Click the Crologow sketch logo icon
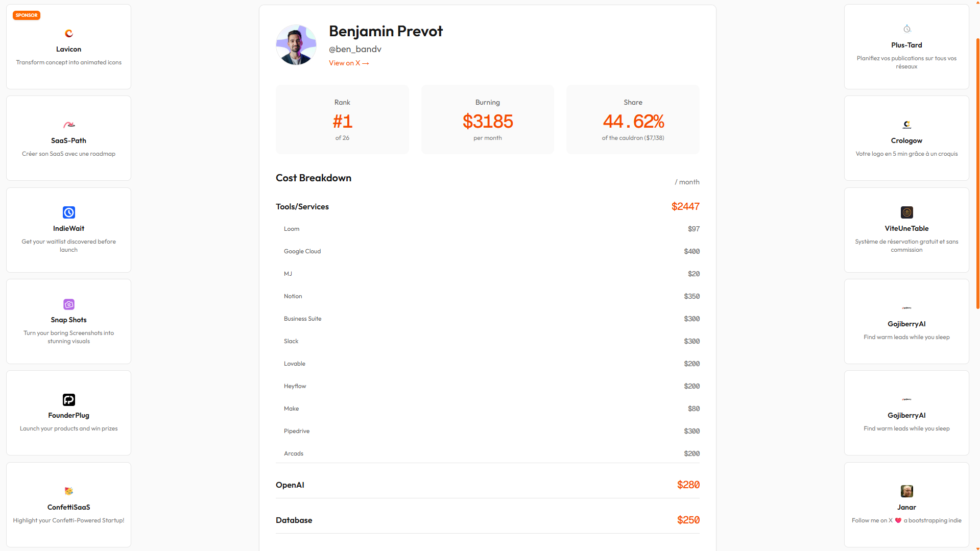This screenshot has height=551, width=980. point(906,125)
